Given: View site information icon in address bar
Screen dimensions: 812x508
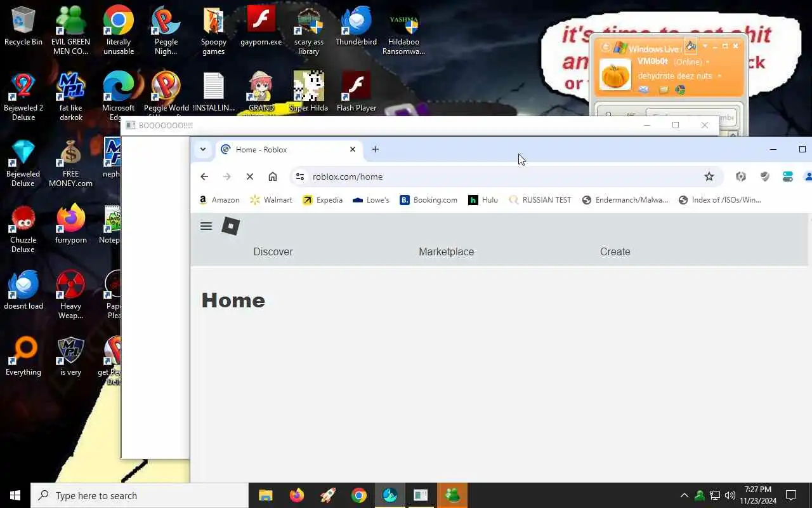Looking at the screenshot, I should point(300,177).
